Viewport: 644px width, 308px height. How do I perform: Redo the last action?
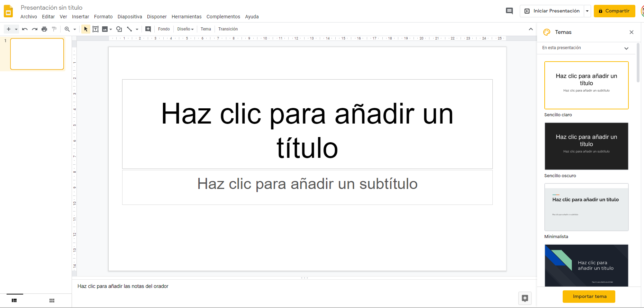tap(35, 29)
